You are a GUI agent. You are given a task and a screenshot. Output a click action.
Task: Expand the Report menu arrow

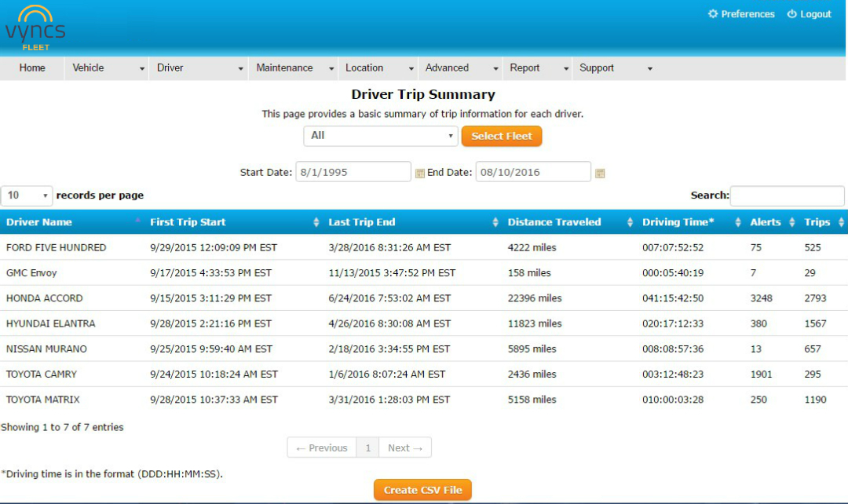click(x=566, y=69)
